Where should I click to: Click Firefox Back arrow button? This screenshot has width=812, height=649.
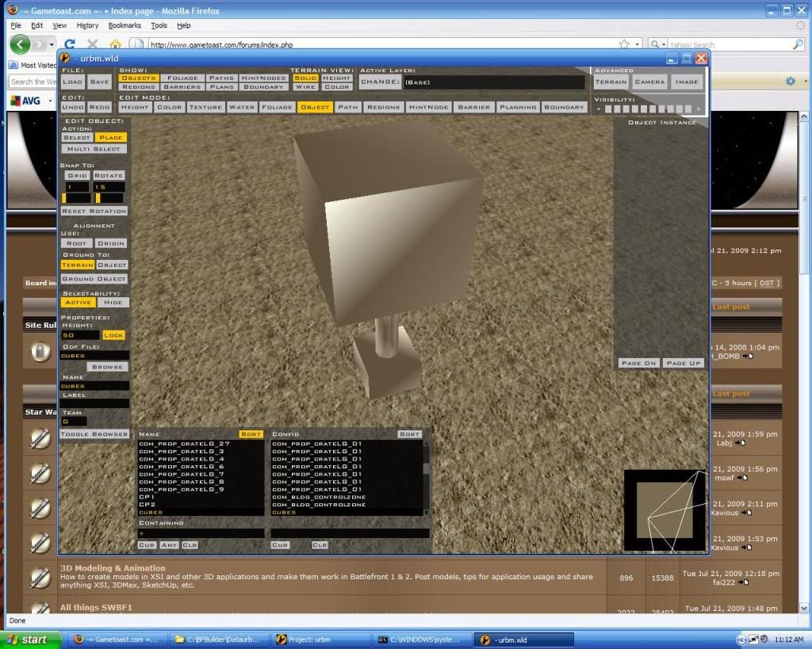click(20, 44)
